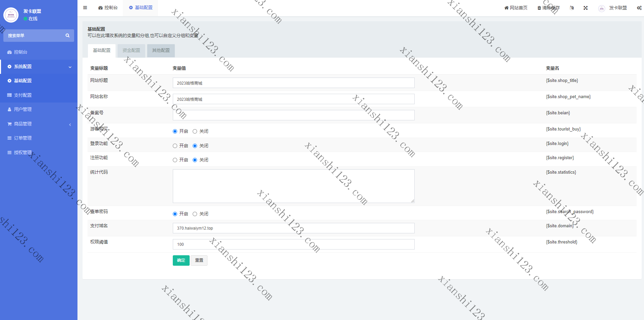Click the 重置 reset button
The image size is (644, 320).
(x=199, y=260)
